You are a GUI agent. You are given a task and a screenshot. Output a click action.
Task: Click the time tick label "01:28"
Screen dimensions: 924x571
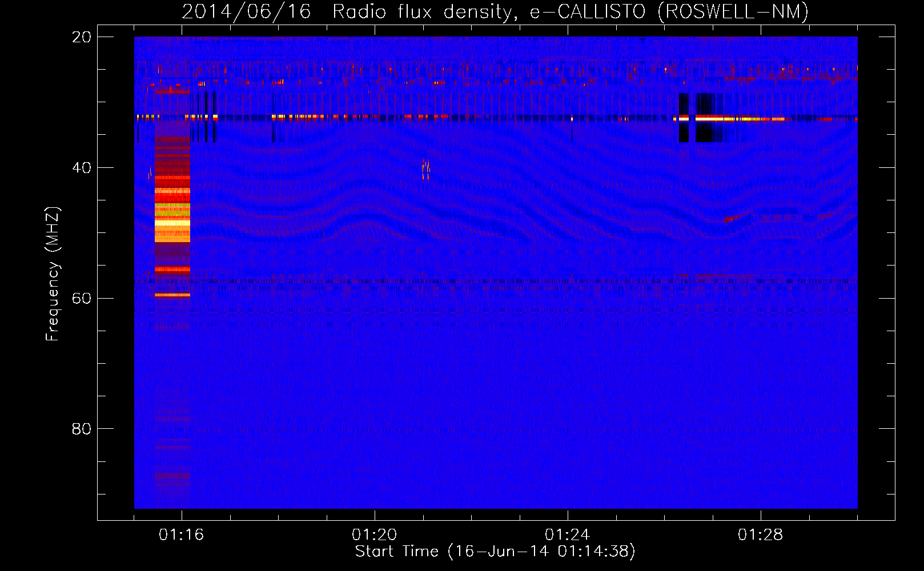(x=761, y=535)
